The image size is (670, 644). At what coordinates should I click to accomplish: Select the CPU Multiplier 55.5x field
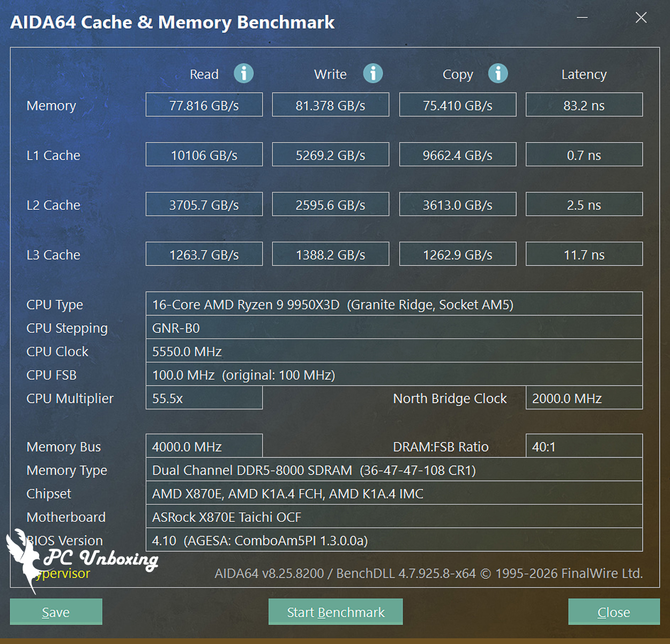click(204, 398)
